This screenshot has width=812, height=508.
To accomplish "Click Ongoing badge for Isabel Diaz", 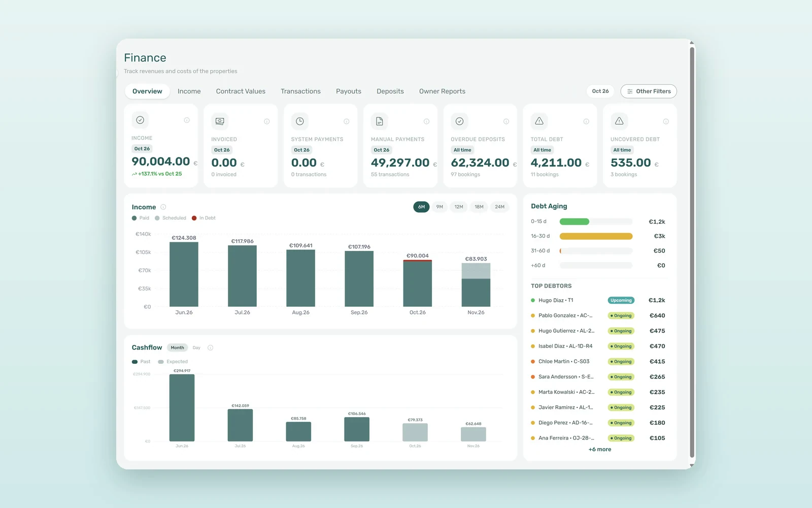I will pyautogui.click(x=621, y=346).
